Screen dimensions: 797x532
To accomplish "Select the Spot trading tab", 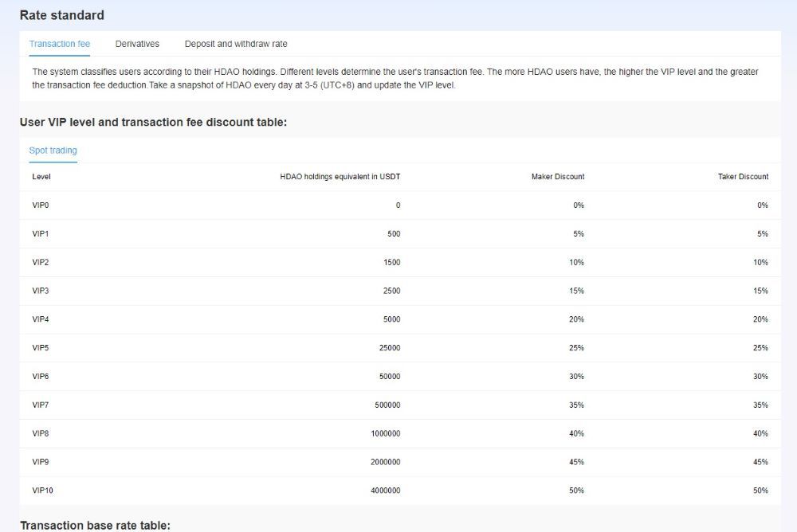I will click(53, 151).
